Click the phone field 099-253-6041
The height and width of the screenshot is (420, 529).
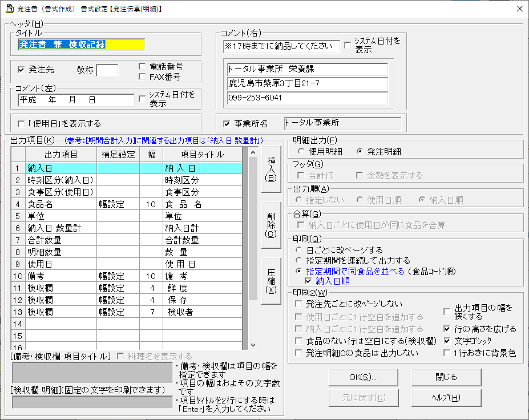pos(308,98)
